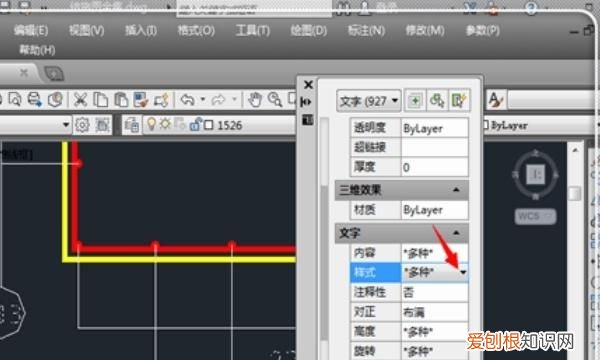Image resolution: width=600 pixels, height=360 pixels.
Task: Open the 帮助(H) menu
Action: click(x=37, y=50)
